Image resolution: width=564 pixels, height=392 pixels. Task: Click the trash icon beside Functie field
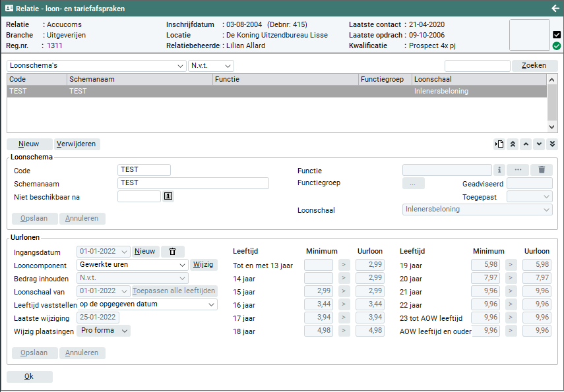(x=542, y=171)
